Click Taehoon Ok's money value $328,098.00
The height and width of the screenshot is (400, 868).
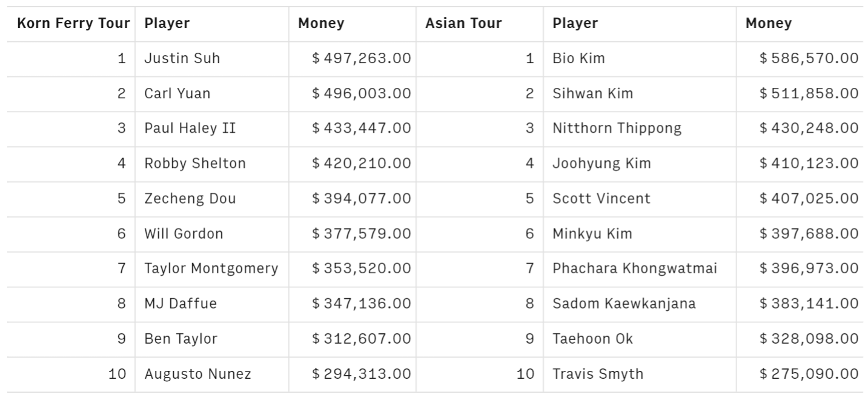click(809, 339)
